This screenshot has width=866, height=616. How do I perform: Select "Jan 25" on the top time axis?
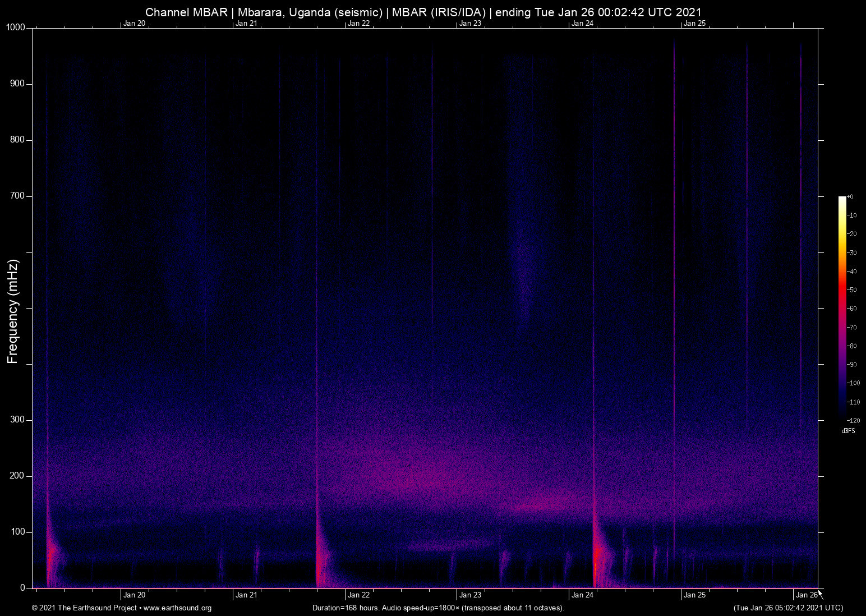[x=694, y=23]
